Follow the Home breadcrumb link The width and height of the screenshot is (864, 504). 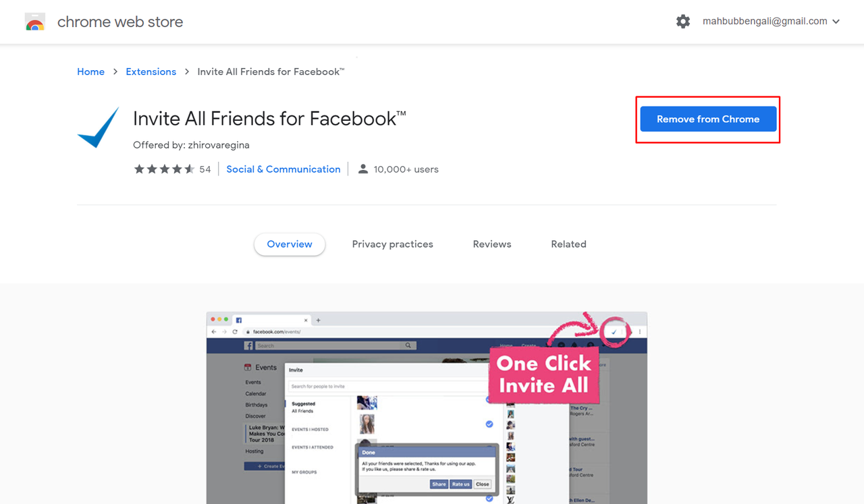point(90,72)
